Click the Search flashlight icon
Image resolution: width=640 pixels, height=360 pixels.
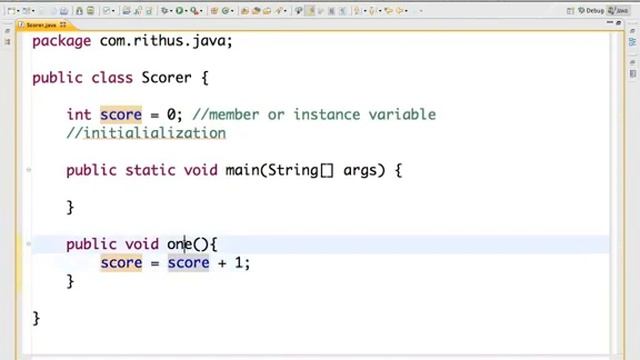[279, 11]
